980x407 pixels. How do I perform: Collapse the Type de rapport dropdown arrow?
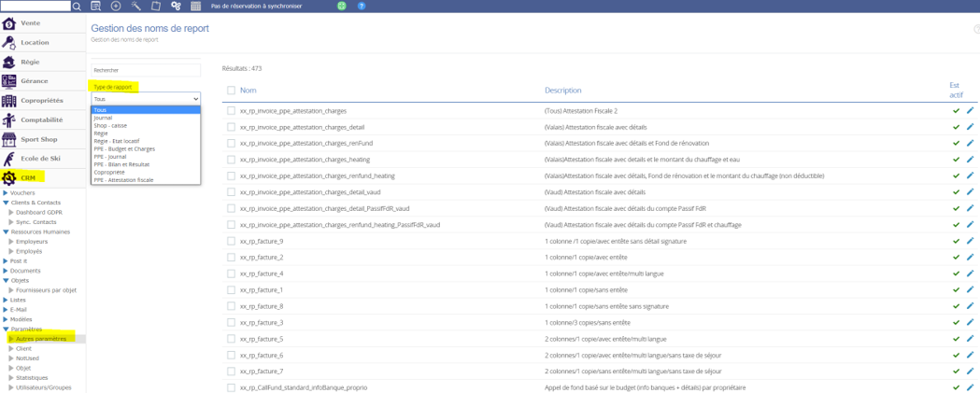click(x=195, y=99)
